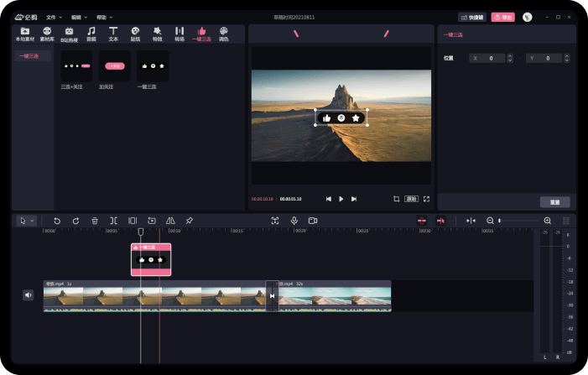Expand the 帮助 dropdown menu

(104, 17)
